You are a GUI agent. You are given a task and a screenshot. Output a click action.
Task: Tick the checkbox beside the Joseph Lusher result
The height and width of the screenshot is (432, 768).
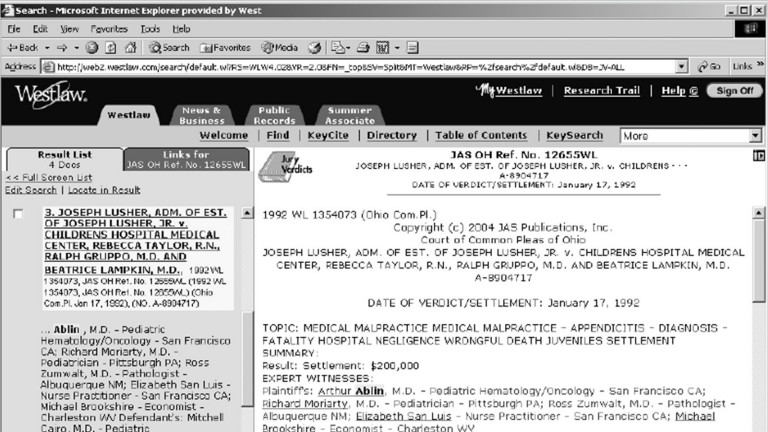click(x=19, y=214)
